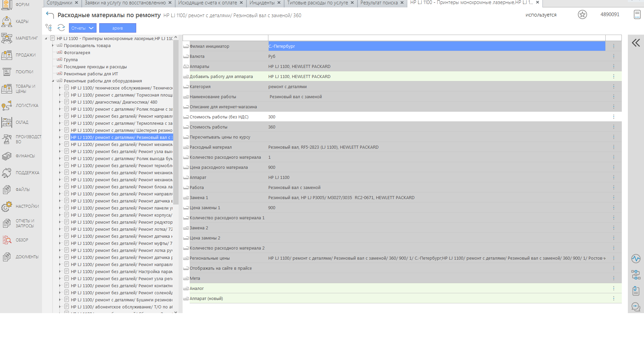Viewport: 644px width, 339px height.
Task: Click the back arrow next to page title
Action: pos(50,15)
